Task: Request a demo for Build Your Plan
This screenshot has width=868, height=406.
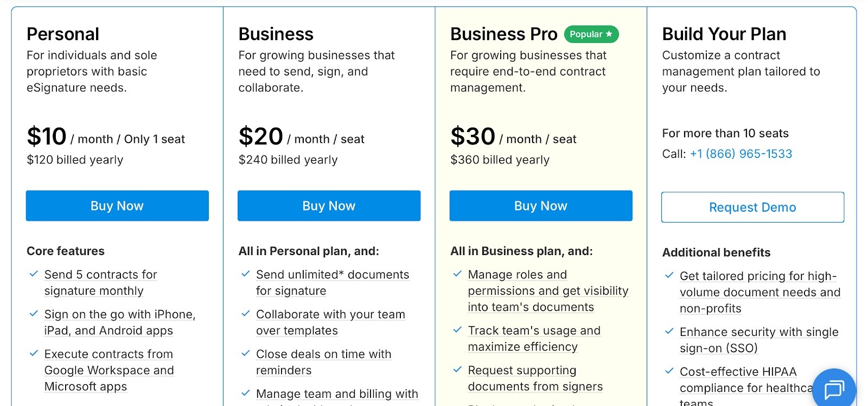Action: coord(752,207)
